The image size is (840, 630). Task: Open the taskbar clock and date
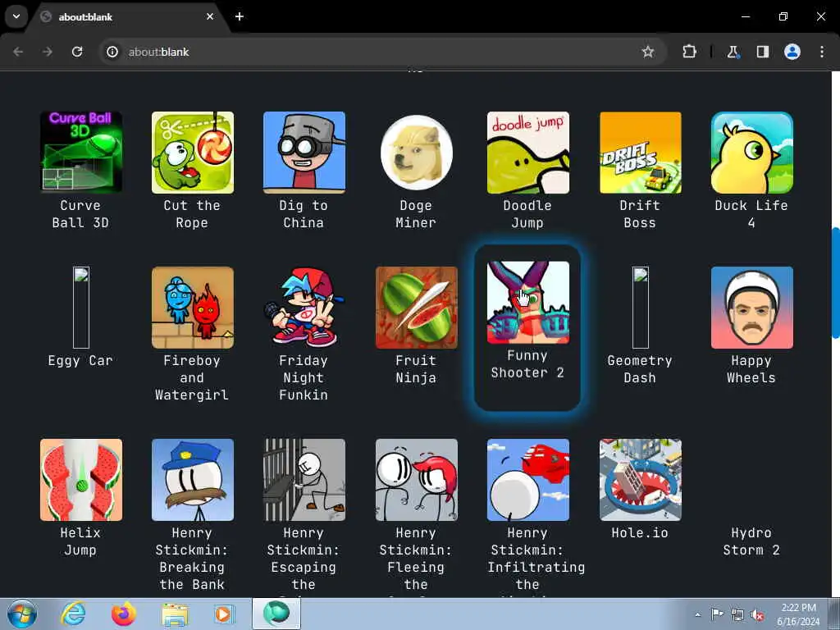tap(799, 614)
